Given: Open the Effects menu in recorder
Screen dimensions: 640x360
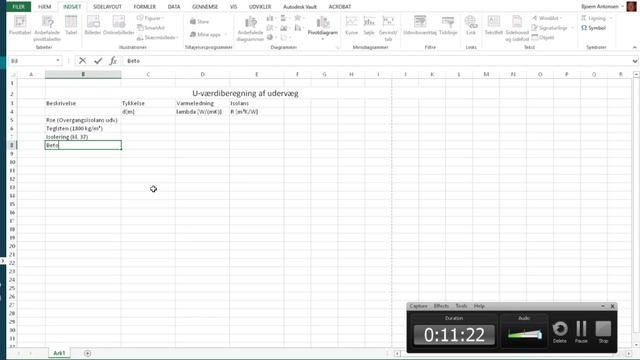Looking at the screenshot, I should [x=441, y=306].
